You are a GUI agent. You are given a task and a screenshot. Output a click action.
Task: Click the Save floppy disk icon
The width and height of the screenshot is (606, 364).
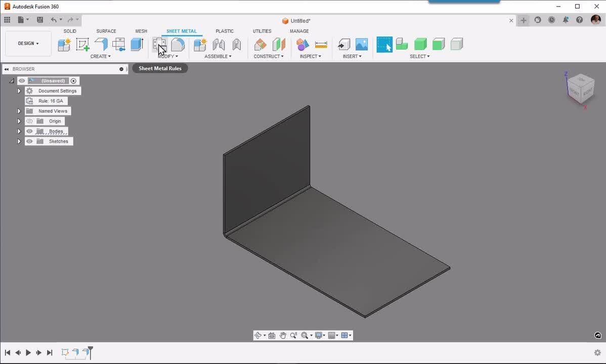coord(40,20)
